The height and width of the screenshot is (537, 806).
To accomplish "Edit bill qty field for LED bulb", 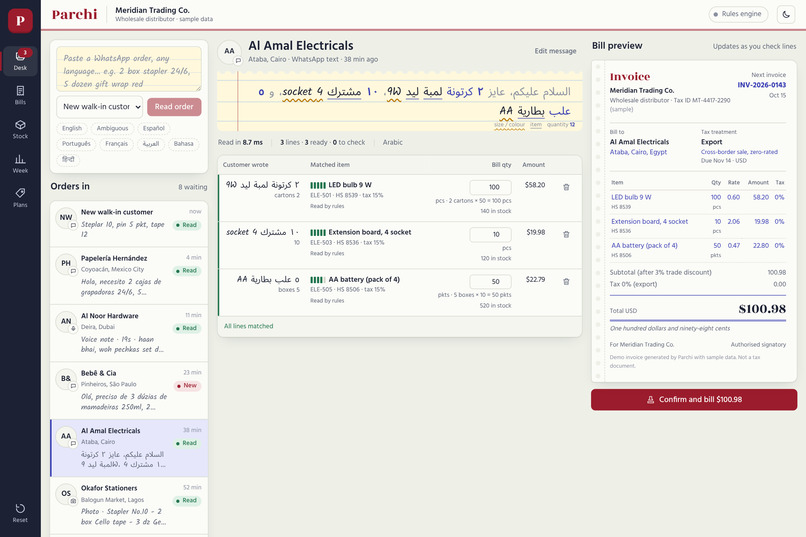I will pyautogui.click(x=490, y=187).
